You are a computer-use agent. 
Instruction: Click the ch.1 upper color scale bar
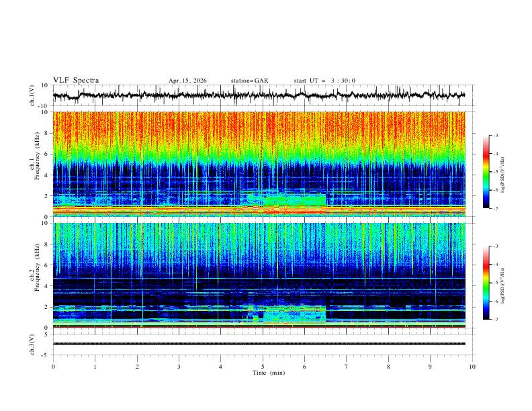tap(486, 172)
